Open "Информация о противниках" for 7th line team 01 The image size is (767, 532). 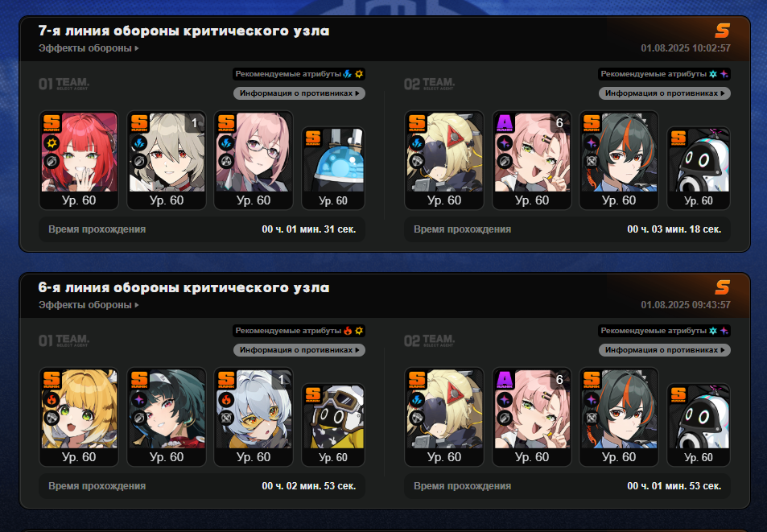(299, 93)
